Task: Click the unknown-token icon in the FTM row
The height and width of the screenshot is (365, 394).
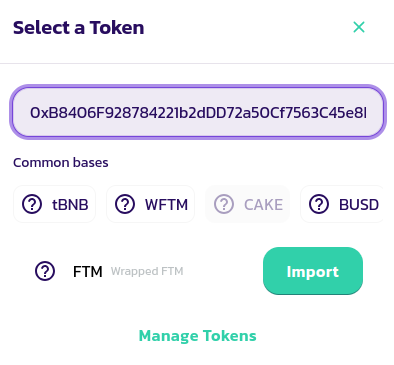Action: 45,271
